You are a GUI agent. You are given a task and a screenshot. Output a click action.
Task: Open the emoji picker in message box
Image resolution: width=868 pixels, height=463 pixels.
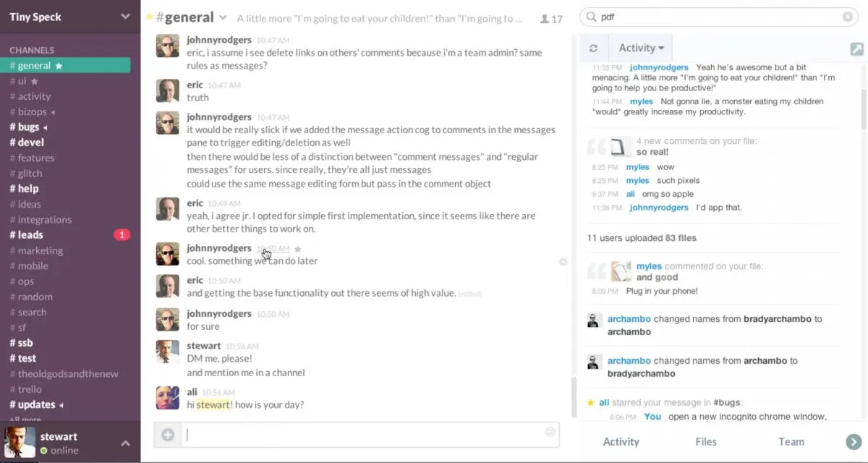click(x=550, y=432)
